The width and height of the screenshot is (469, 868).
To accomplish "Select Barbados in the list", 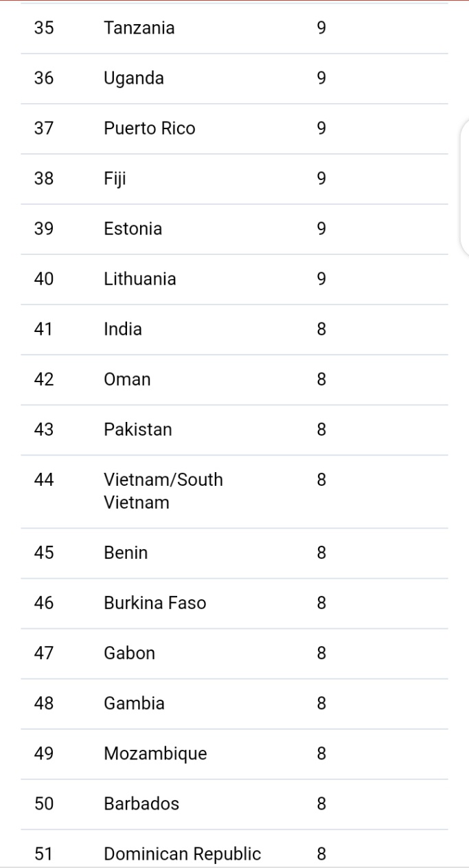I will [x=141, y=803].
